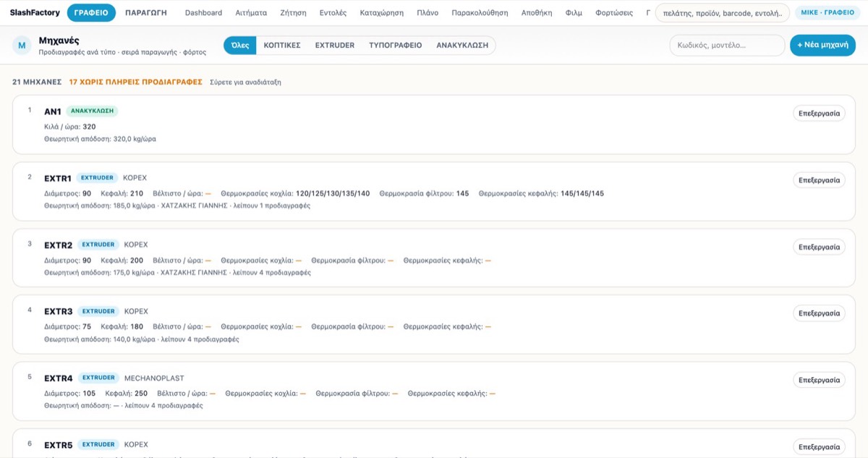Open Επεξεργασία for EXTR4

tap(820, 380)
